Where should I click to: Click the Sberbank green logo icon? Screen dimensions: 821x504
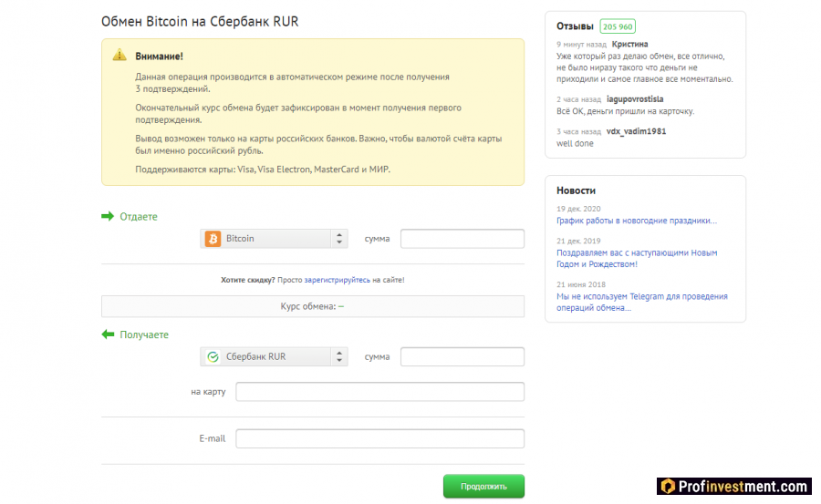click(x=213, y=357)
